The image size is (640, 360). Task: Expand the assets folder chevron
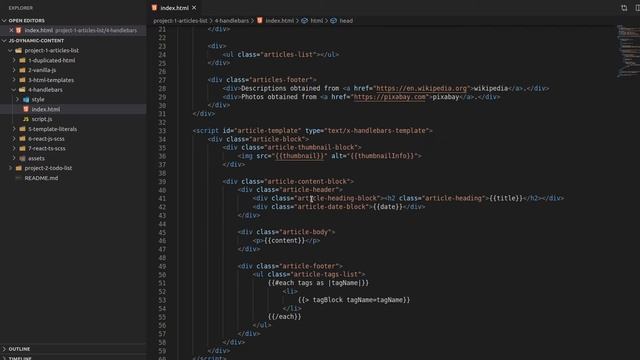pos(14,158)
